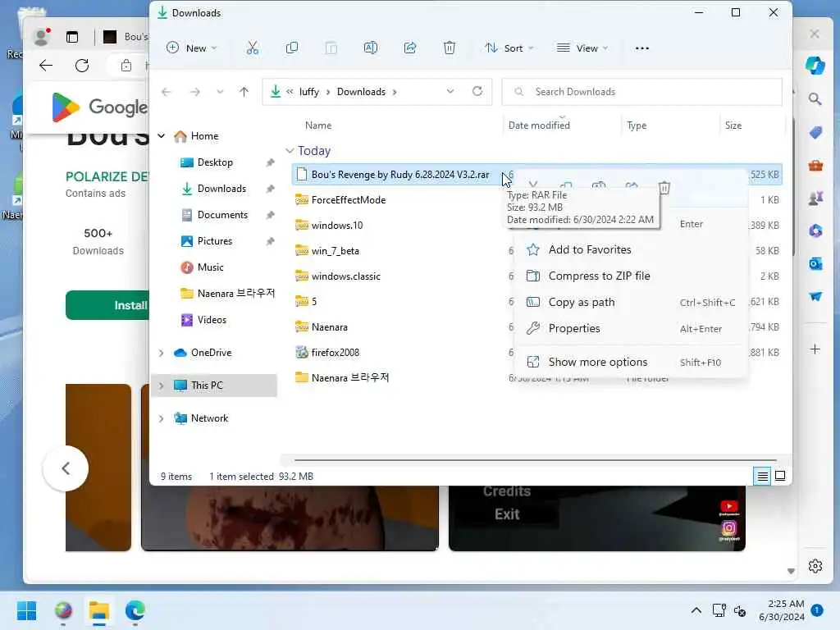
Task: Click the Rename icon in Explorer toolbar
Action: tap(371, 48)
